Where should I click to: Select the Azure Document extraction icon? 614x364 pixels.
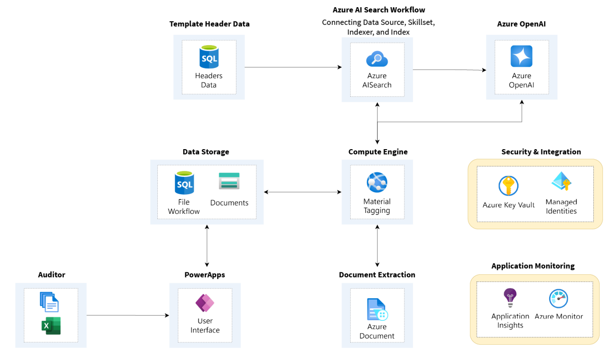377,309
